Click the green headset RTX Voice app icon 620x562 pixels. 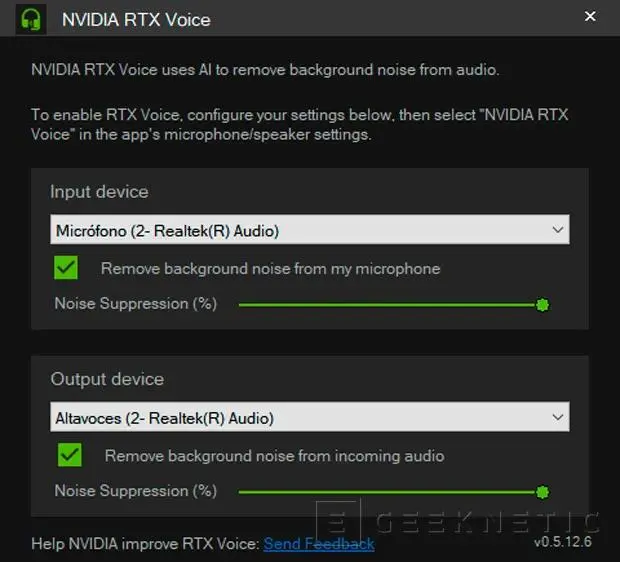tap(31, 19)
